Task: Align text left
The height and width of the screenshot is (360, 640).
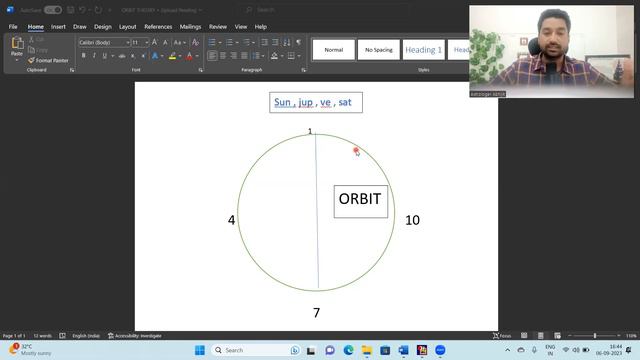Action: pos(212,56)
